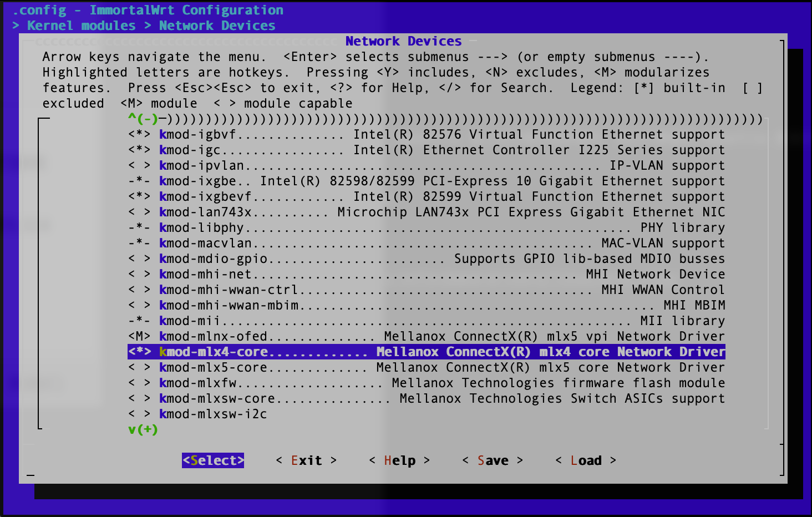The width and height of the screenshot is (812, 517).
Task: Select the kmod-mlxsw-i2c entry
Action: pos(198,414)
